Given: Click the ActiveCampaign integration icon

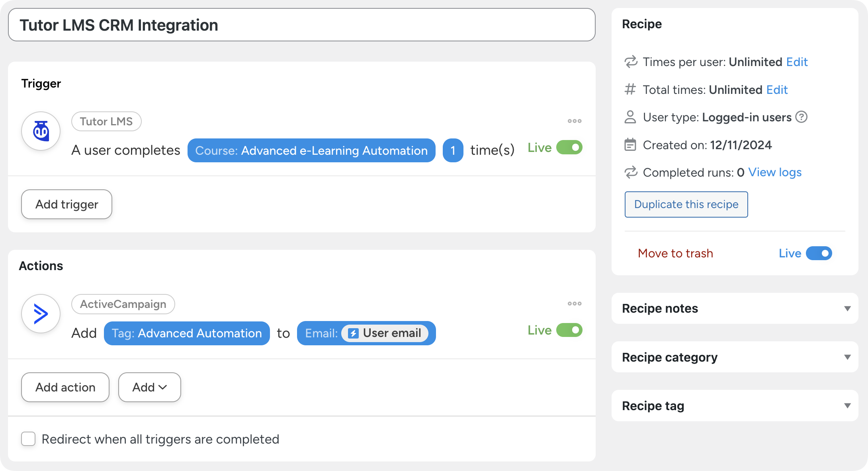Looking at the screenshot, I should [41, 314].
